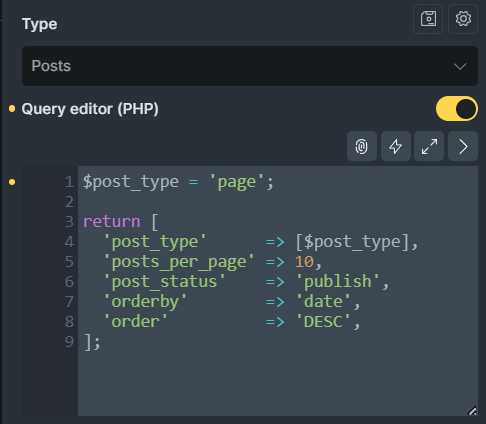Click 'DESC' value on line 8
Image resolution: width=486 pixels, height=424 pixels.
(323, 322)
